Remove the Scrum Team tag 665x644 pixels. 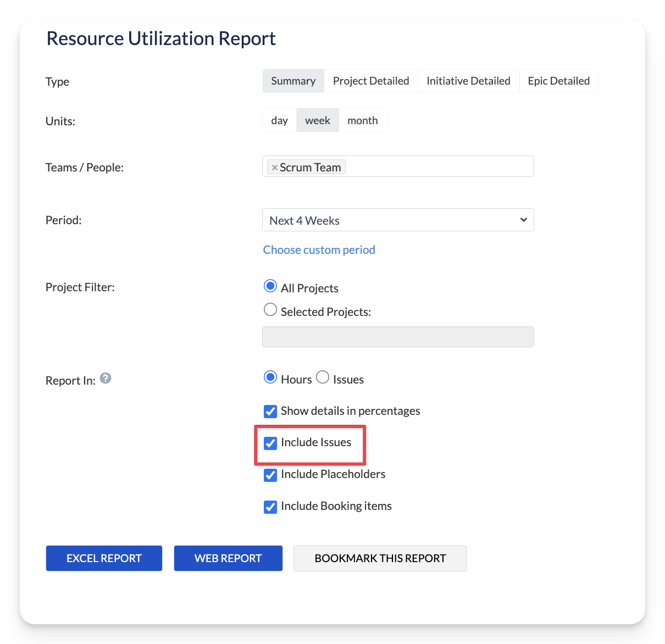click(274, 168)
